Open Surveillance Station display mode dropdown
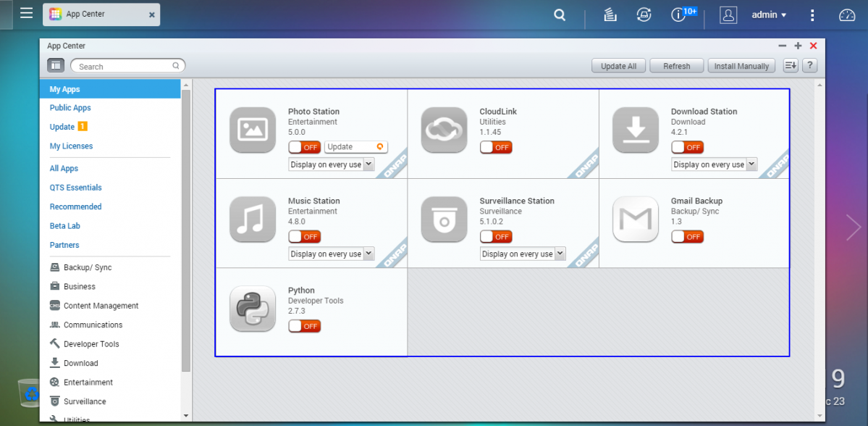 pos(523,254)
